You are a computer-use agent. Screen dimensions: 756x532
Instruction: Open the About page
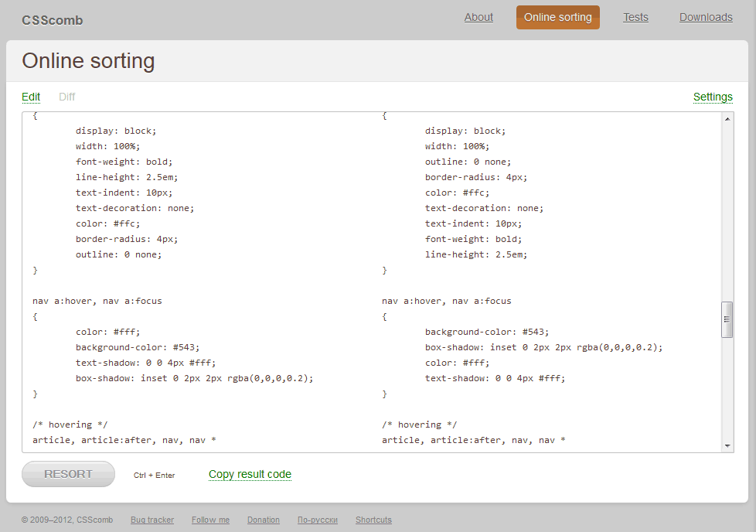click(x=478, y=17)
